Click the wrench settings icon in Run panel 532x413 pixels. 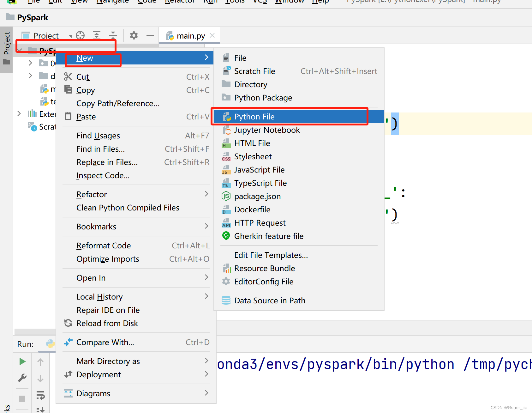(x=22, y=378)
